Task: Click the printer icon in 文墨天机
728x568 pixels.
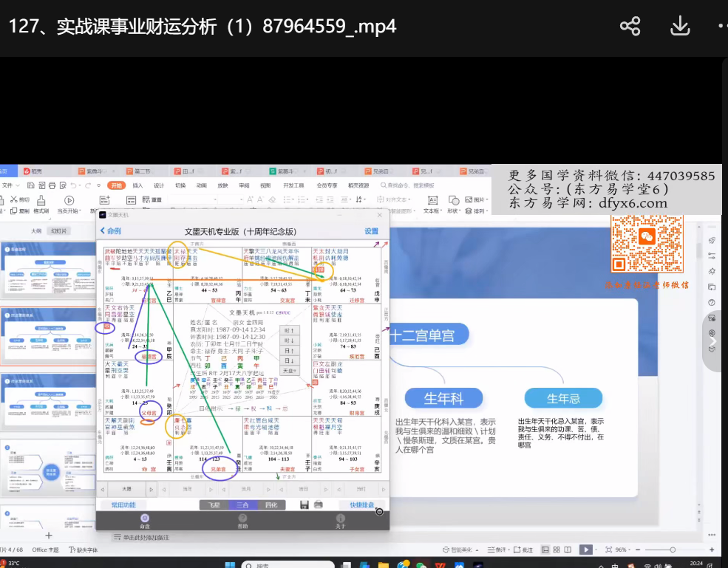Action: (318, 504)
